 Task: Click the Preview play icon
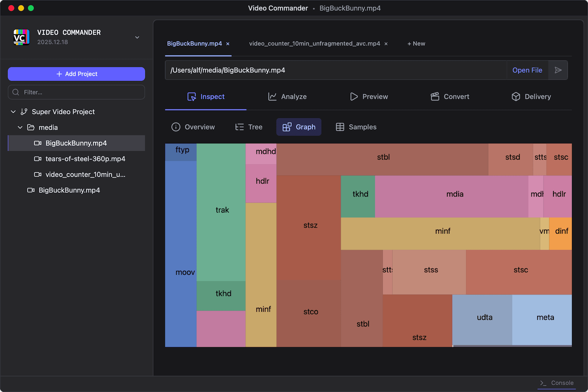click(354, 97)
